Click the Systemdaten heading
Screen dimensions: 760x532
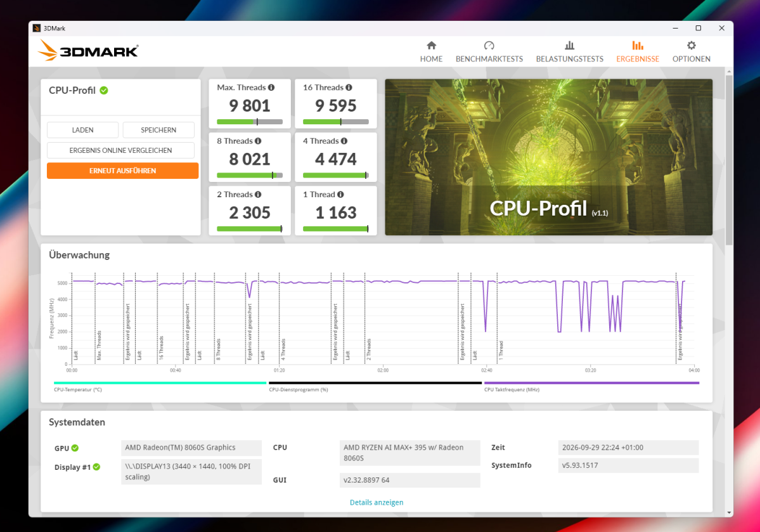pos(77,422)
